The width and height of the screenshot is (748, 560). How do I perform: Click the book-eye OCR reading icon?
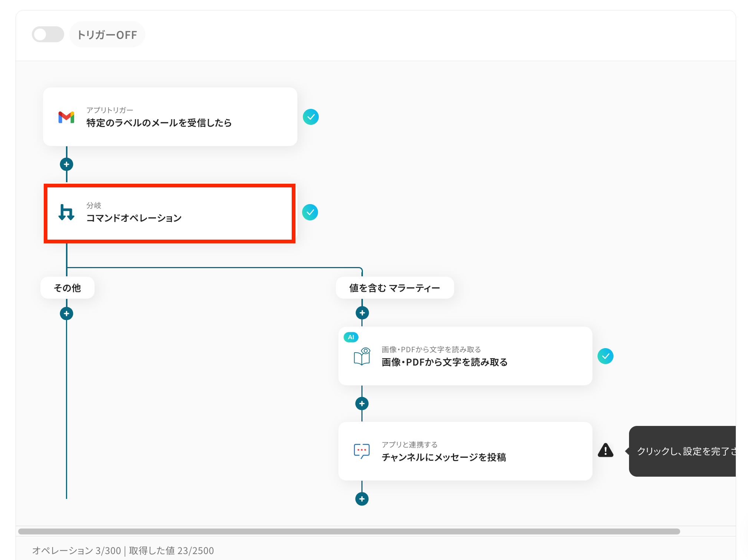pos(362,357)
